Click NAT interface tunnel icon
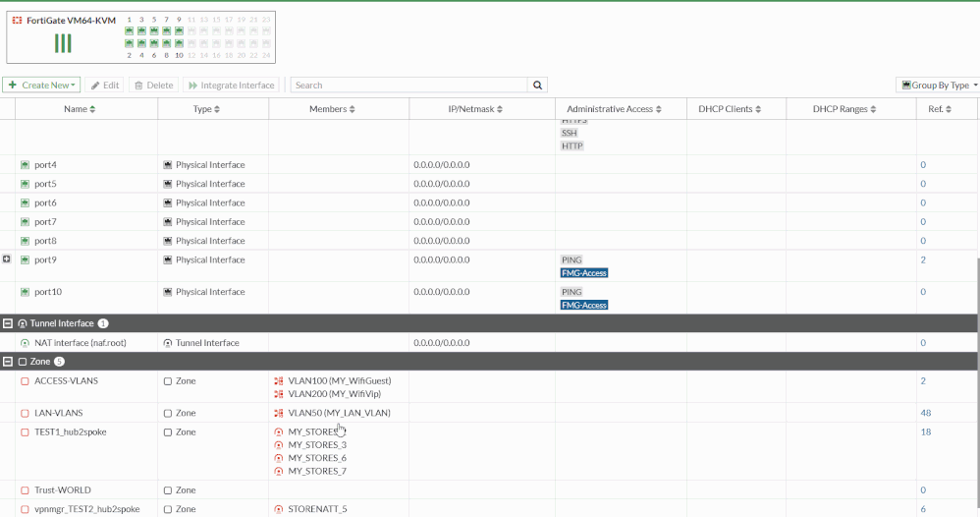Image resolution: width=980 pixels, height=517 pixels. [25, 343]
